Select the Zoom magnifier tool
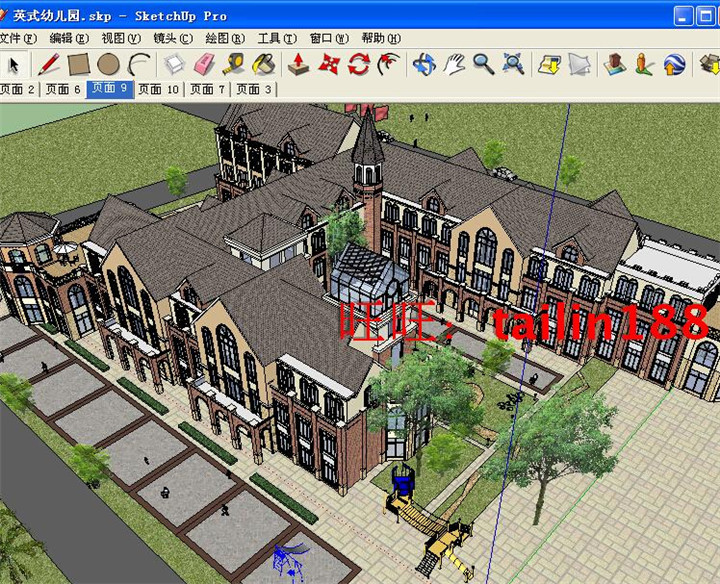The width and height of the screenshot is (720, 584). tap(484, 64)
